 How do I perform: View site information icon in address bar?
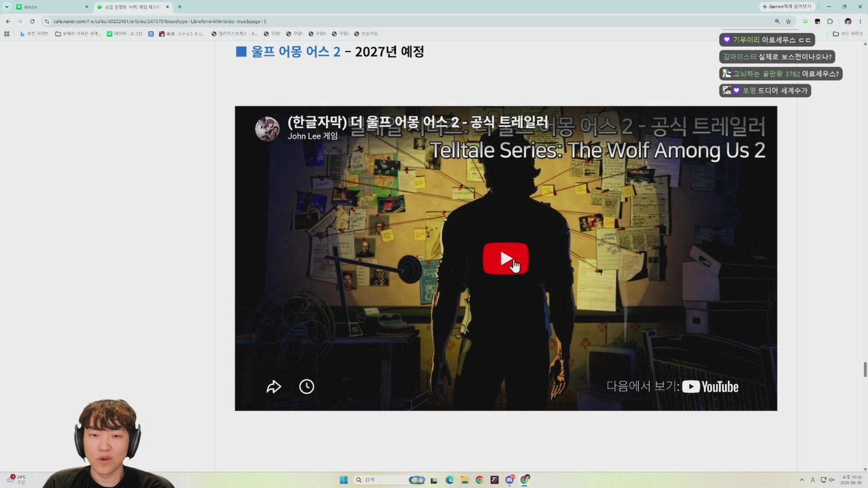click(47, 21)
